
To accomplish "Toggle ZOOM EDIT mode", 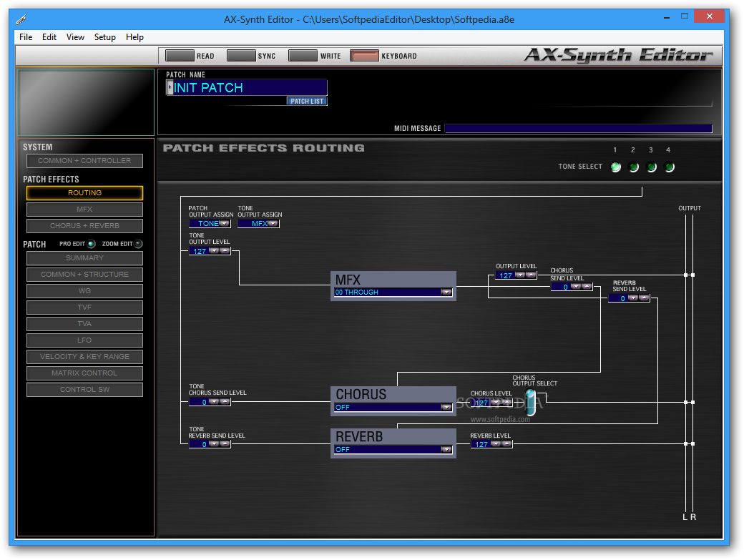I will coord(138,244).
